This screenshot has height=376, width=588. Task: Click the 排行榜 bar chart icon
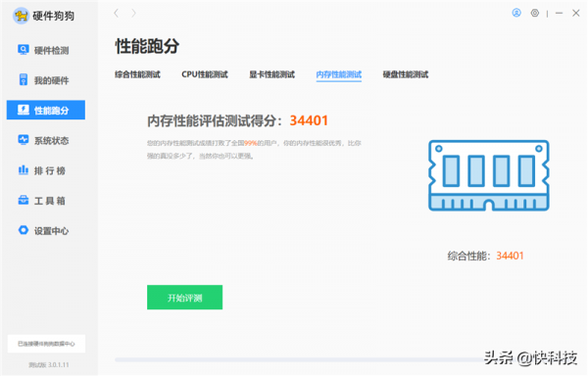[x=24, y=170]
